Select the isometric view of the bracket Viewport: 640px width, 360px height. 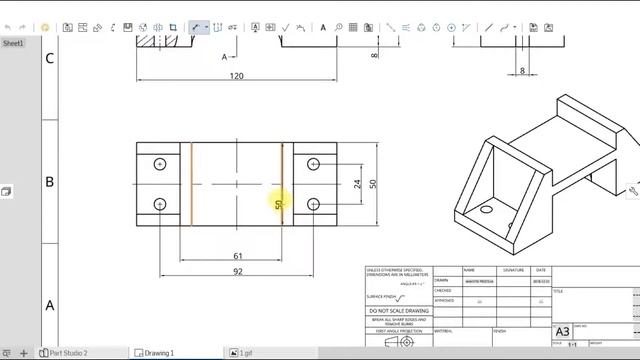[547, 176]
